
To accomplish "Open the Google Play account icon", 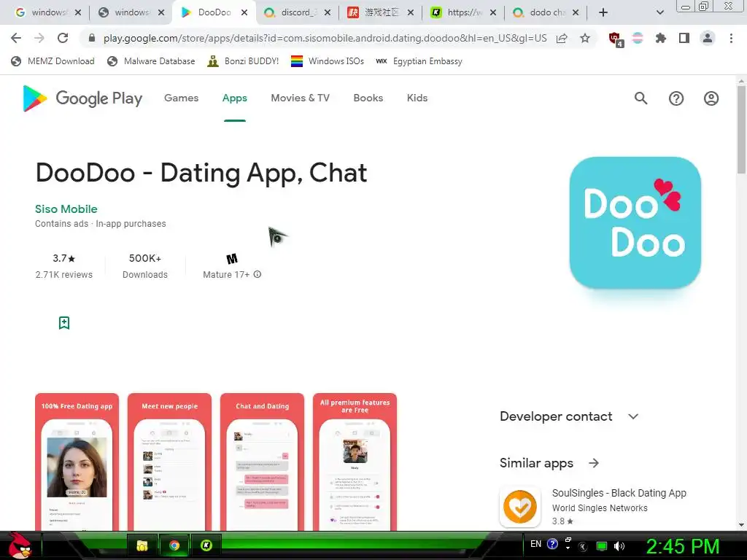I will pyautogui.click(x=711, y=98).
